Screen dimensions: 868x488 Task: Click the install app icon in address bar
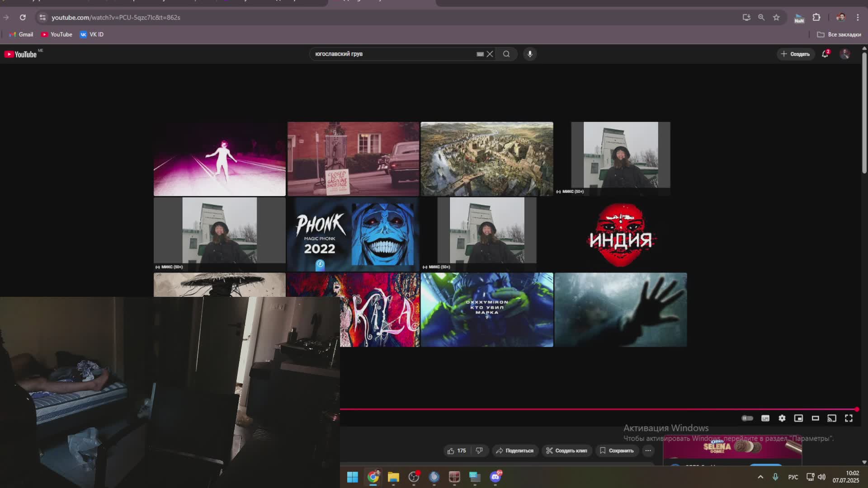point(746,17)
